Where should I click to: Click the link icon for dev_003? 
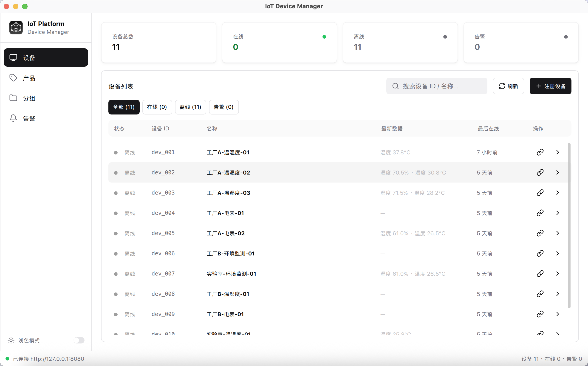pyautogui.click(x=540, y=193)
